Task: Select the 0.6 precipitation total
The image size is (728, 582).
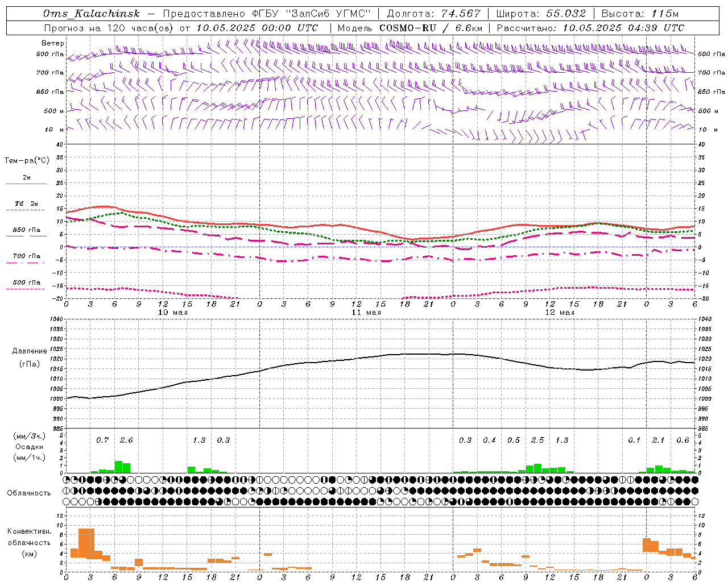Action: (682, 440)
